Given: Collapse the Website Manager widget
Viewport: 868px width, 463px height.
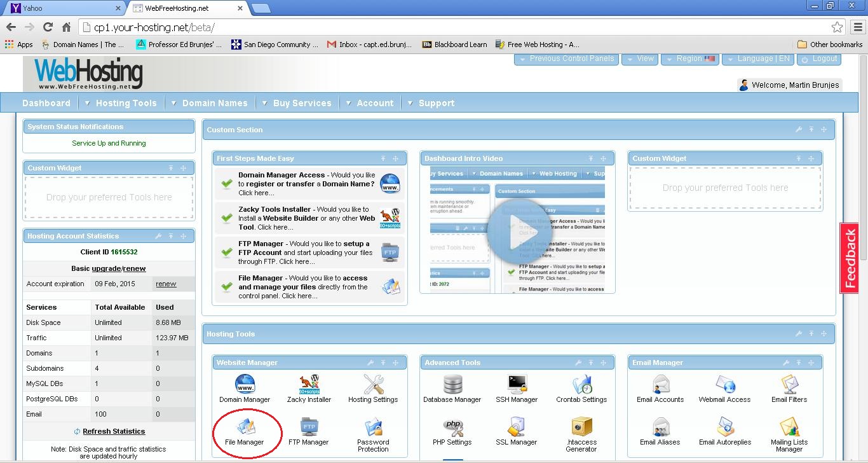Looking at the screenshot, I should pyautogui.click(x=383, y=363).
